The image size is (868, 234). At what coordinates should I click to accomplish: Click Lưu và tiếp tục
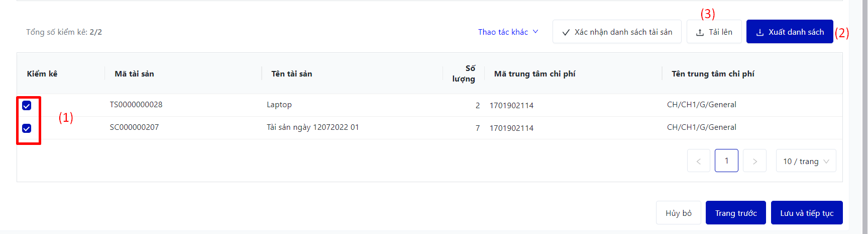coord(807,213)
